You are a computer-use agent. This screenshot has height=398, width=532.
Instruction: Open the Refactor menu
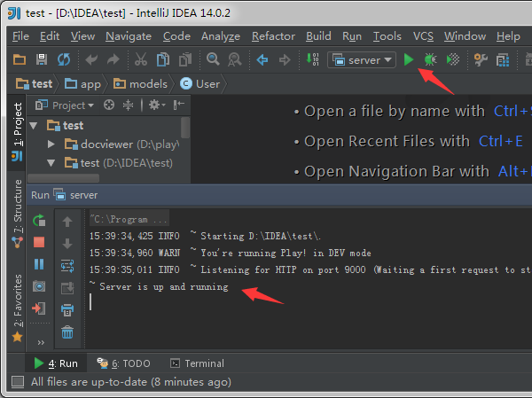point(273,36)
